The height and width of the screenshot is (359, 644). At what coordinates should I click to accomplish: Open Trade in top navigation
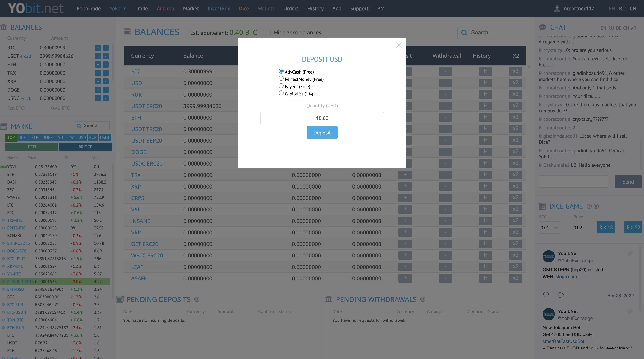tap(141, 8)
